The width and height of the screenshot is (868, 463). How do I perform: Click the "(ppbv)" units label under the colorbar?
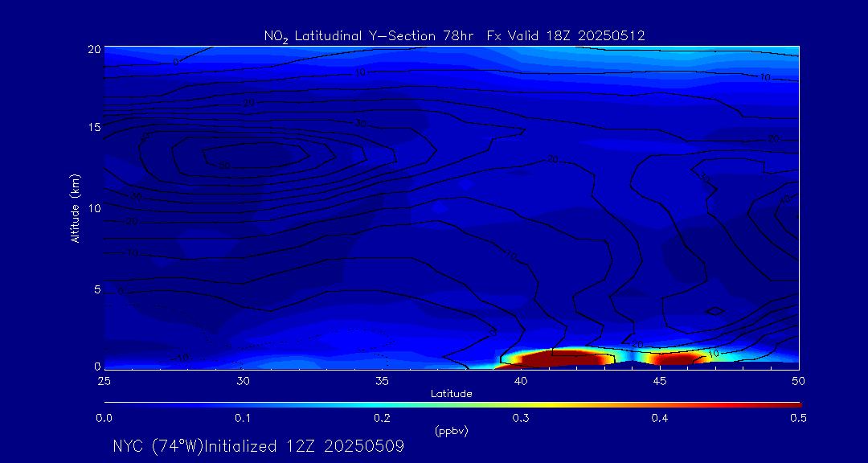click(x=452, y=431)
